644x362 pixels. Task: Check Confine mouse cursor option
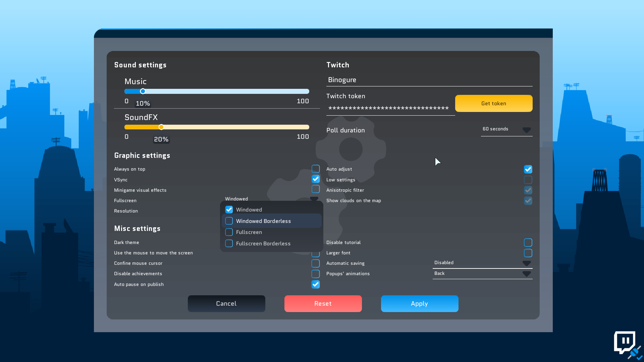[316, 263]
